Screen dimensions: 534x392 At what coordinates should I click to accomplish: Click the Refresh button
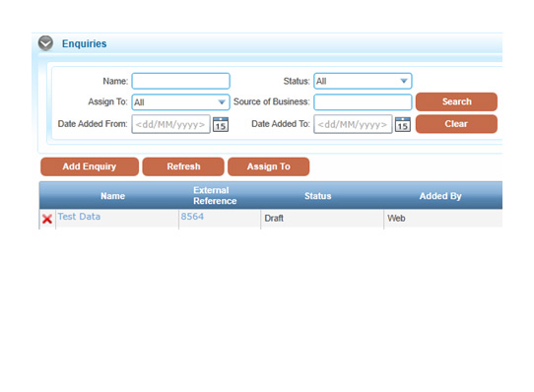(183, 166)
